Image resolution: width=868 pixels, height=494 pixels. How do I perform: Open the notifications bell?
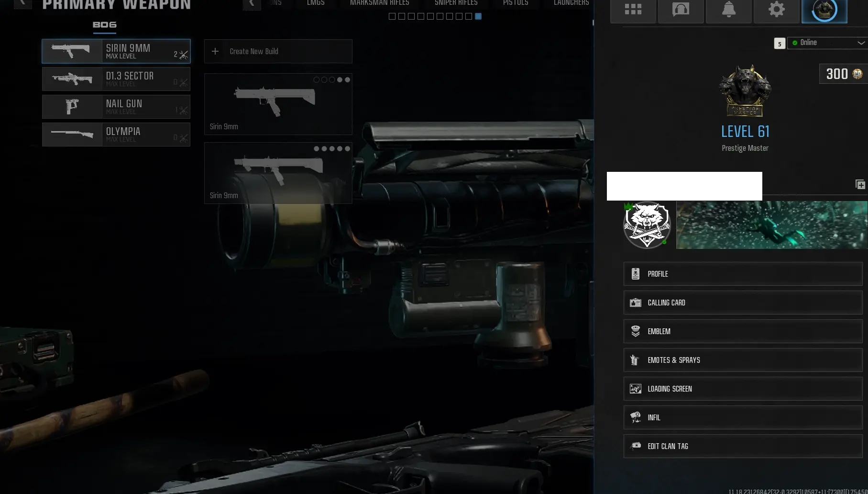pos(728,10)
